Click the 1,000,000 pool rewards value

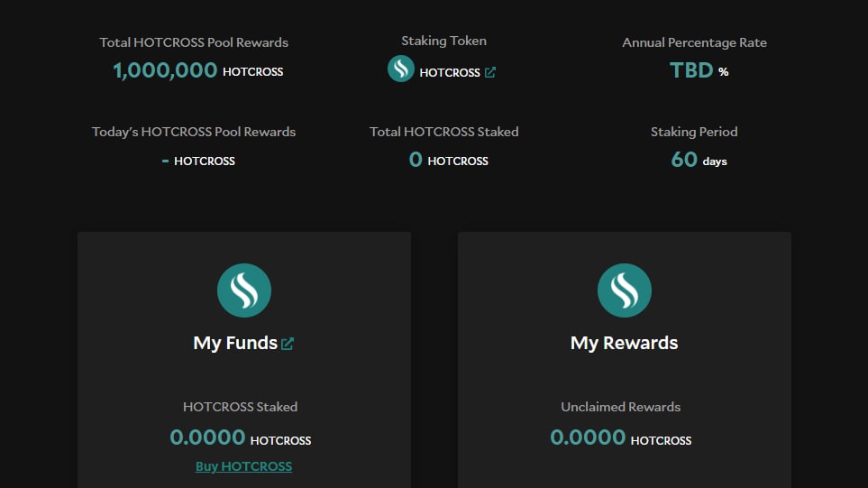pos(165,70)
